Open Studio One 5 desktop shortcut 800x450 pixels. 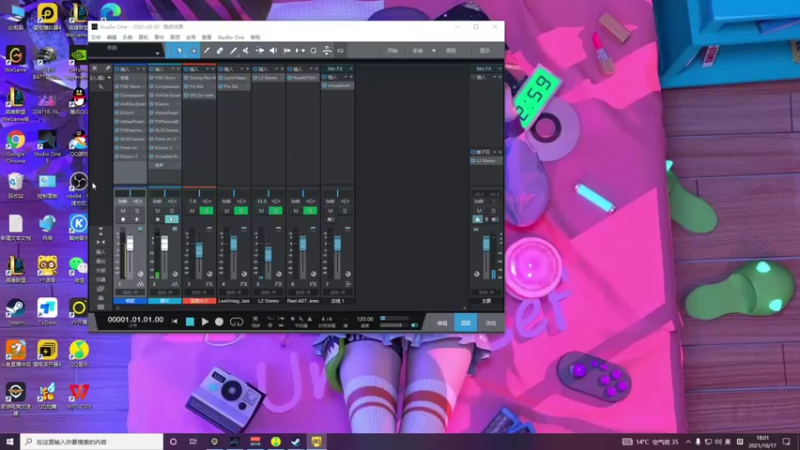(47, 146)
